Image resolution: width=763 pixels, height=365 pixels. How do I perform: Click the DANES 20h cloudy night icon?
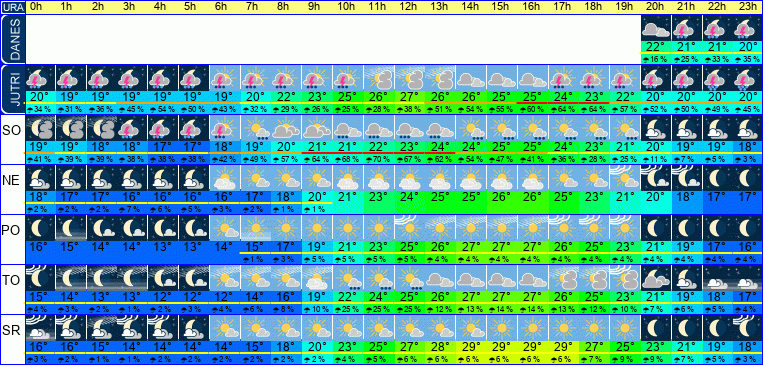pos(656,28)
